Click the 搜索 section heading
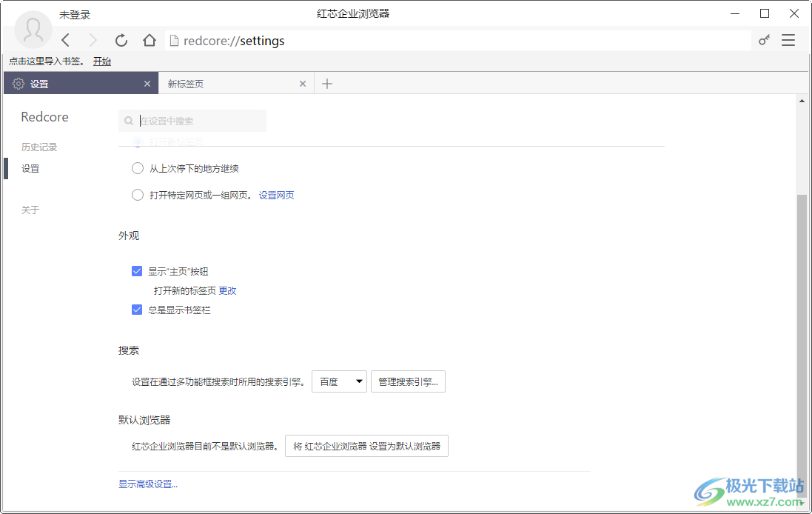This screenshot has width=812, height=514. (x=129, y=351)
